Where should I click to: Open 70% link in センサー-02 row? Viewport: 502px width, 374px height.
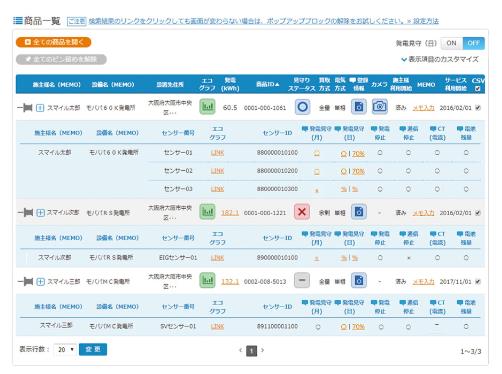pyautogui.click(x=358, y=171)
